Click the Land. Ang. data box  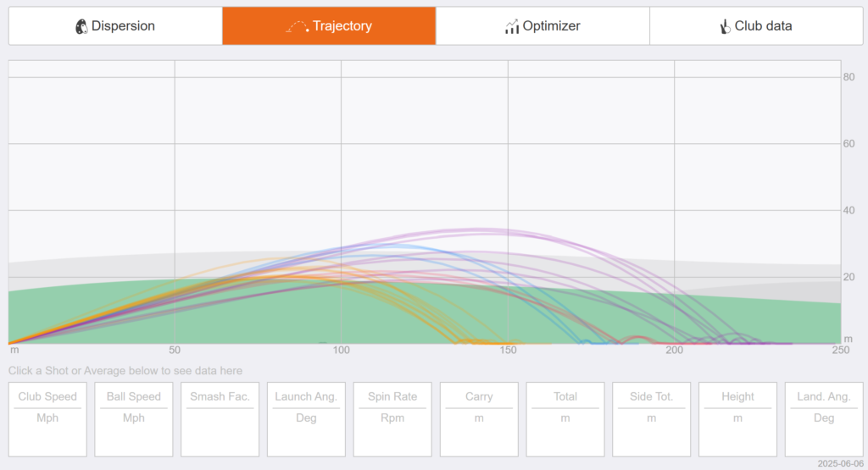click(x=824, y=419)
